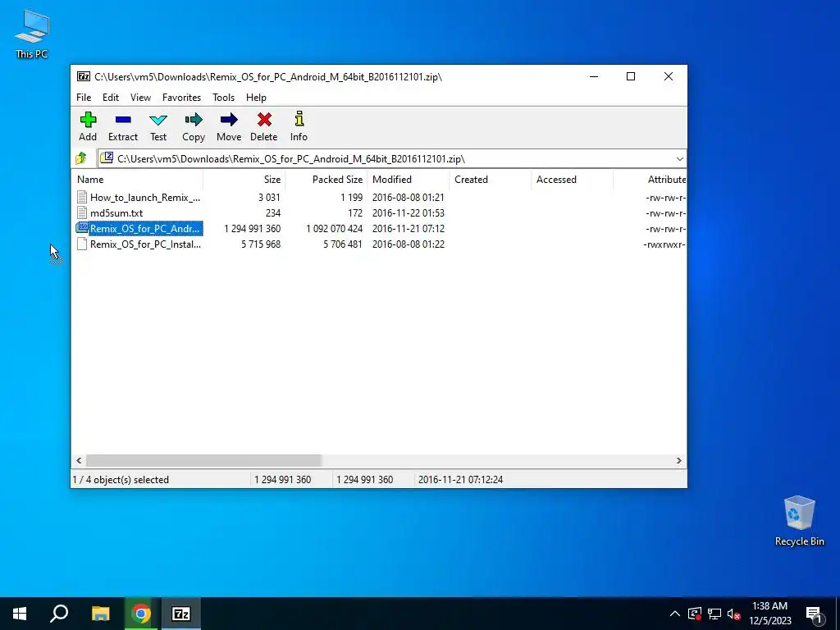Open the Help menu

click(x=256, y=98)
